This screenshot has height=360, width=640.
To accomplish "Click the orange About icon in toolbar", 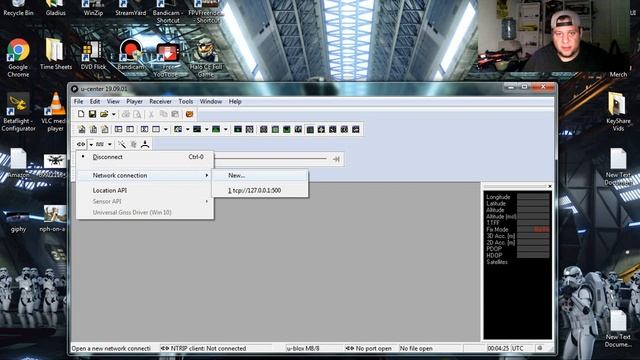I will pyautogui.click(x=189, y=114).
